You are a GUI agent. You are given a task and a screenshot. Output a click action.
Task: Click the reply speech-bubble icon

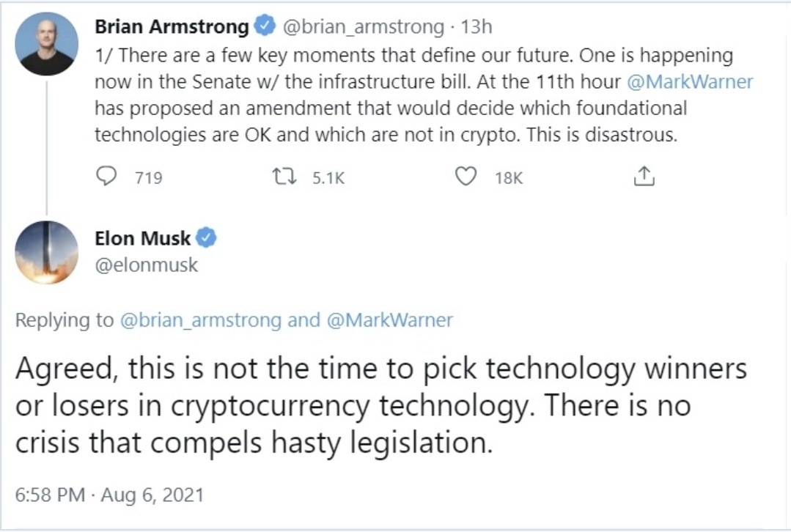[x=108, y=177]
